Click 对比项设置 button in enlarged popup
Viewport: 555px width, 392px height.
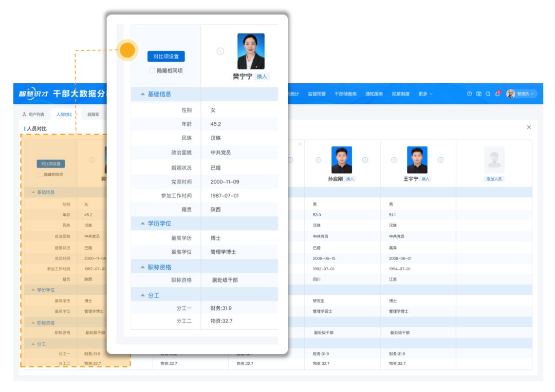(x=166, y=57)
